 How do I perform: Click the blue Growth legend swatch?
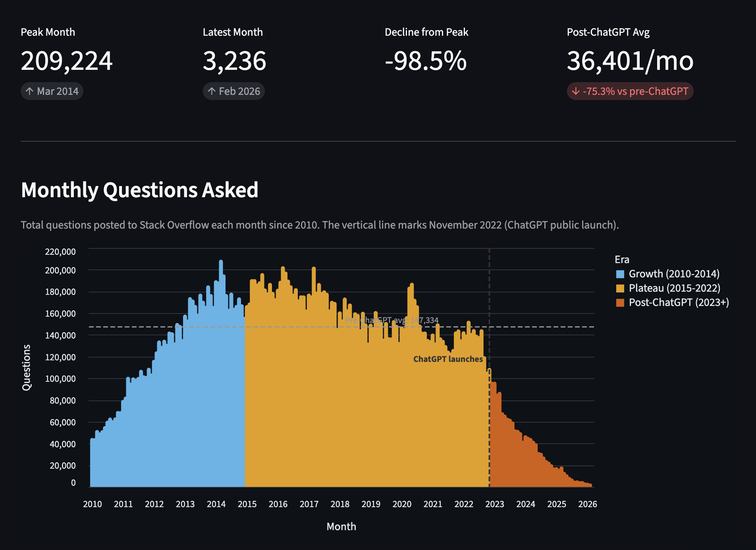tap(619, 273)
